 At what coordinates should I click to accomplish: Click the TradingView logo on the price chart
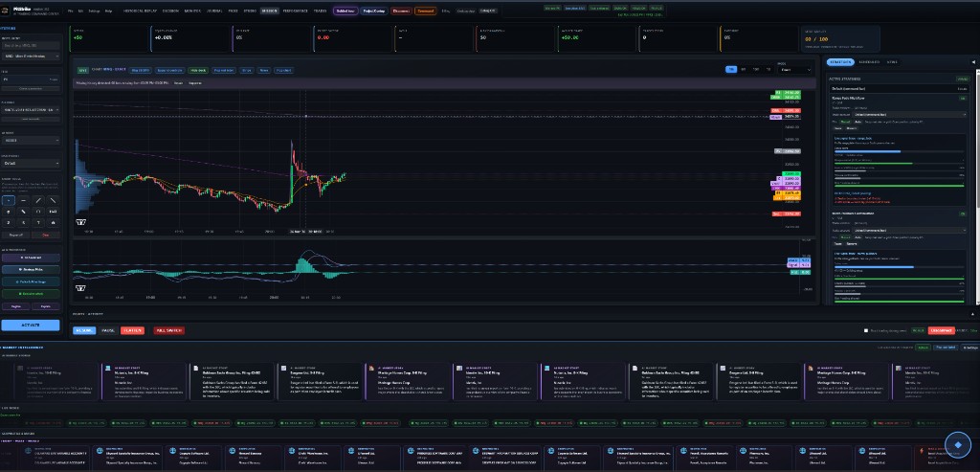tap(80, 222)
